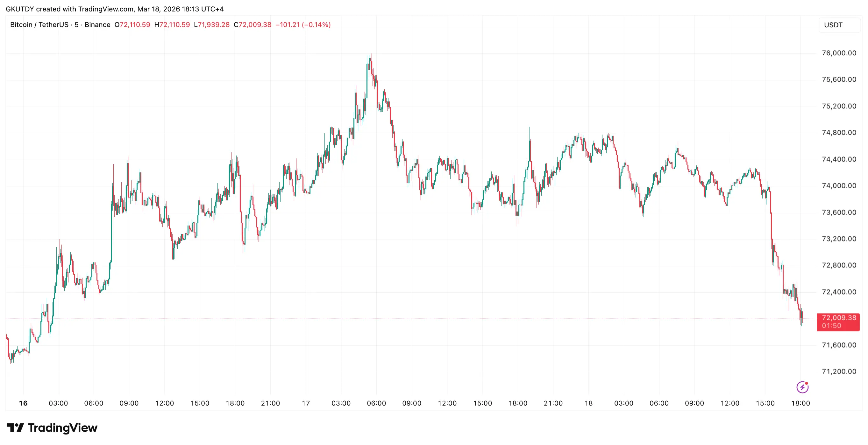This screenshot has height=445, width=868.
Task: Click the Binance exchange name in legend
Action: [x=97, y=24]
